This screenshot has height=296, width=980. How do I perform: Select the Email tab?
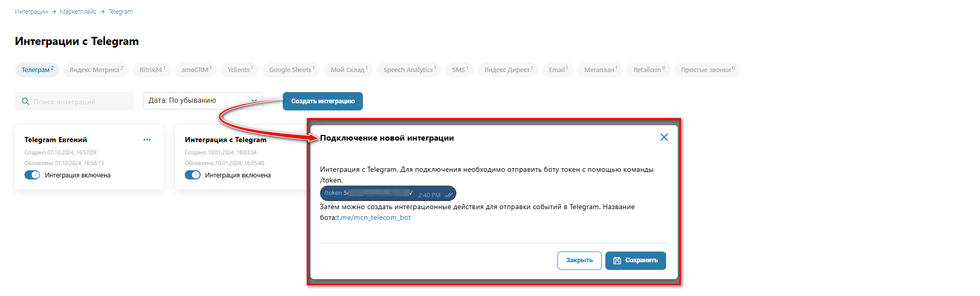click(x=558, y=70)
